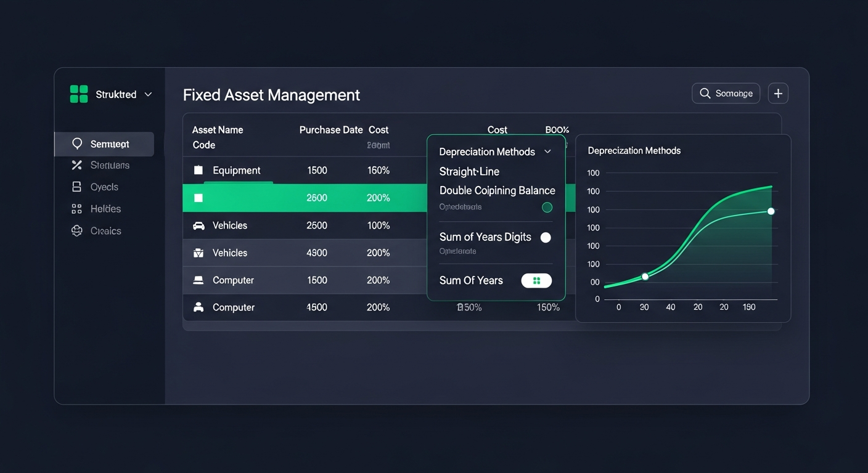Click the plus button to add new asset
868x473 pixels.
pos(777,93)
